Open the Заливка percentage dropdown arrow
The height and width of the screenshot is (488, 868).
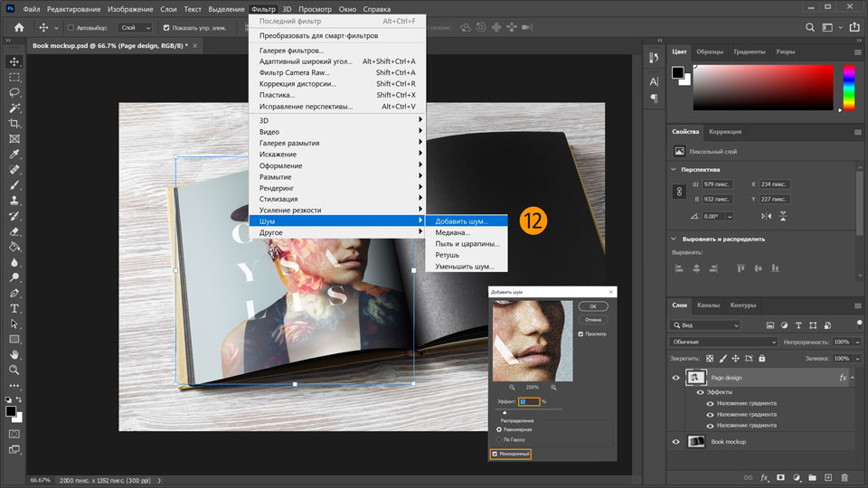[x=857, y=359]
